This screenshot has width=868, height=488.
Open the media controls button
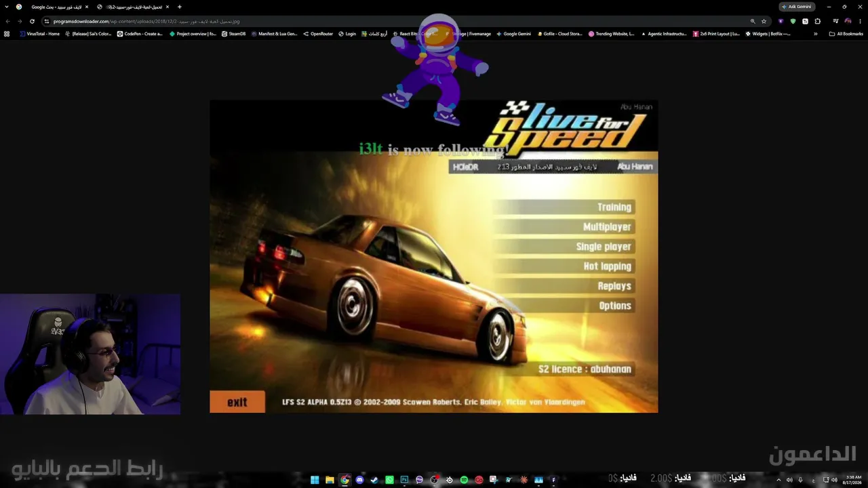[x=835, y=21]
